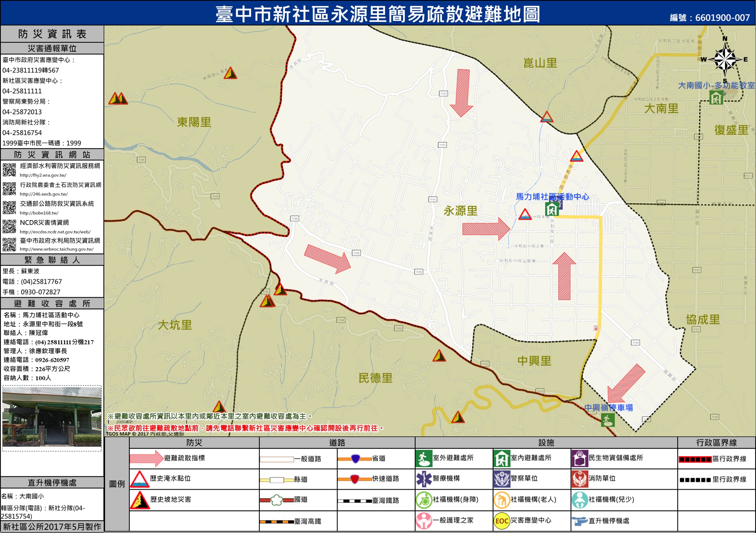Click the 崑山里 map label
The width and height of the screenshot is (756, 533).
[540, 63]
